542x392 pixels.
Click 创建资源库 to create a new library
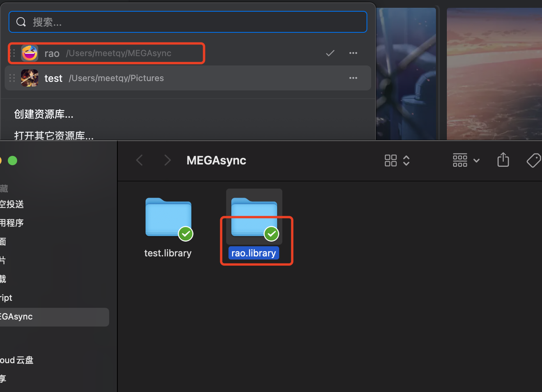pos(44,114)
